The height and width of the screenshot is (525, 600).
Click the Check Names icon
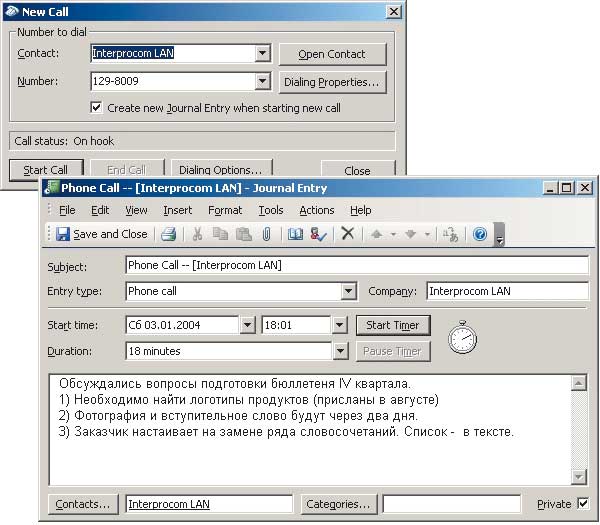click(x=318, y=234)
